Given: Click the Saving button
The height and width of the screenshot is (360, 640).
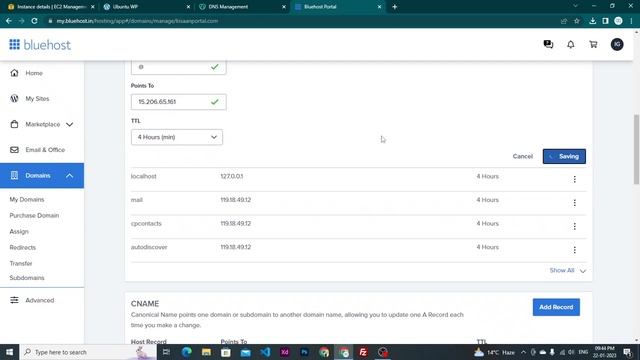Looking at the screenshot, I should 564,156.
